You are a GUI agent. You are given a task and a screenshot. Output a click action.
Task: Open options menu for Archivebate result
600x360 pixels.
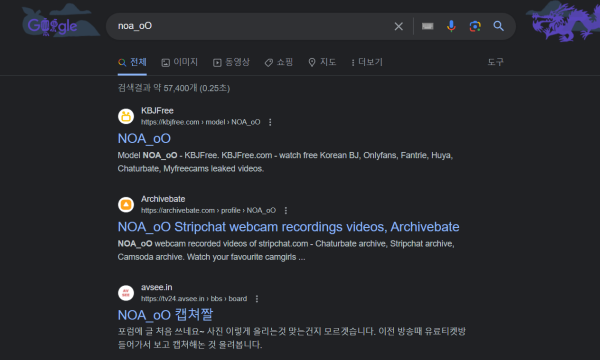point(286,210)
